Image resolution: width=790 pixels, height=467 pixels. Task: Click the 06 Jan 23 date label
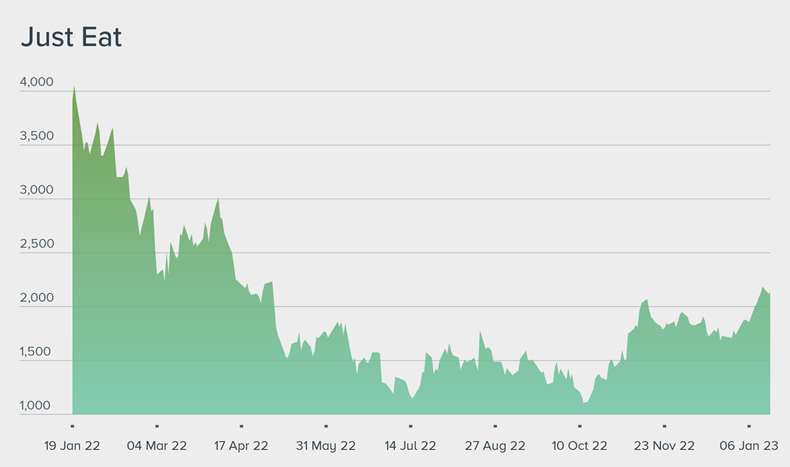pos(748,445)
